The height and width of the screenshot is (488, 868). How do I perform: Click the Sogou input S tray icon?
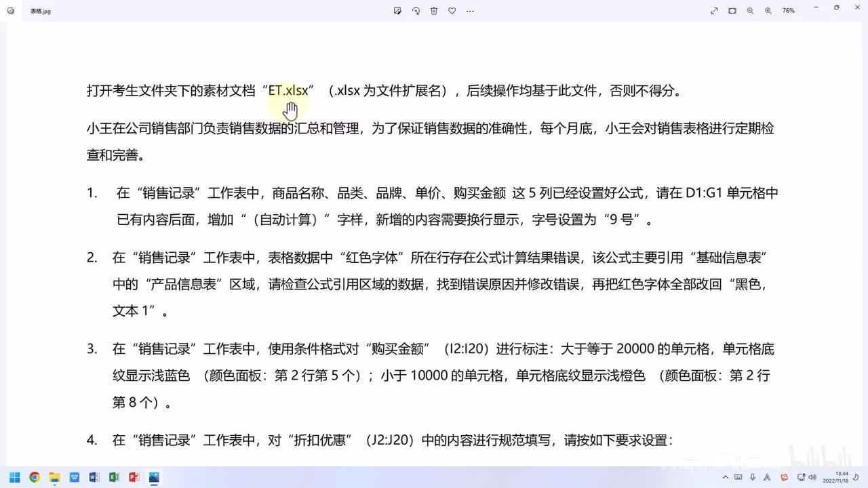pos(785,477)
